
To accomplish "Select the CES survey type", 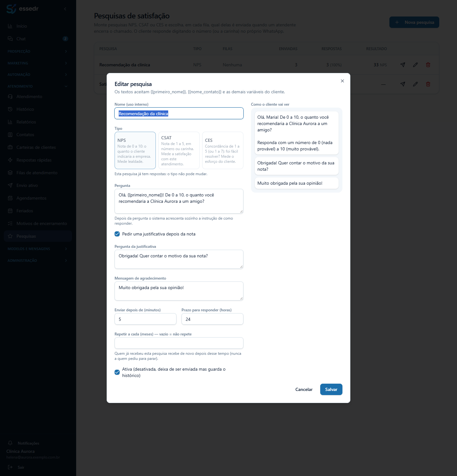I will coord(223,150).
